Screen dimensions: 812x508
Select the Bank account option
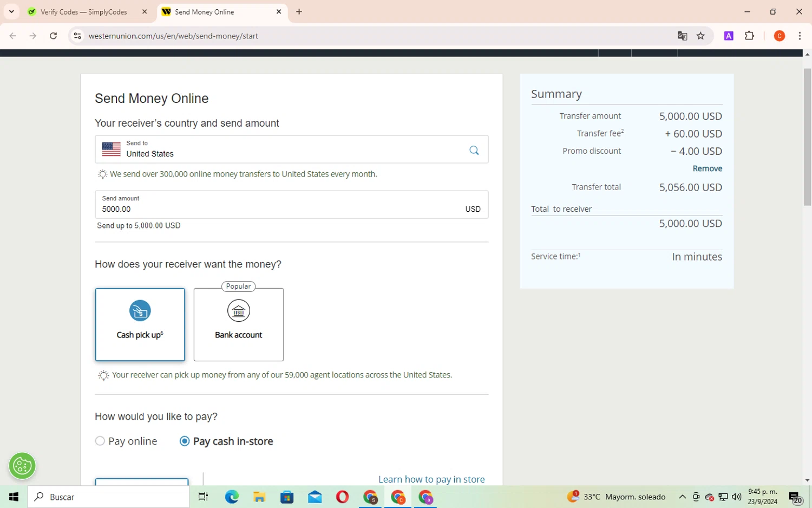pyautogui.click(x=238, y=324)
